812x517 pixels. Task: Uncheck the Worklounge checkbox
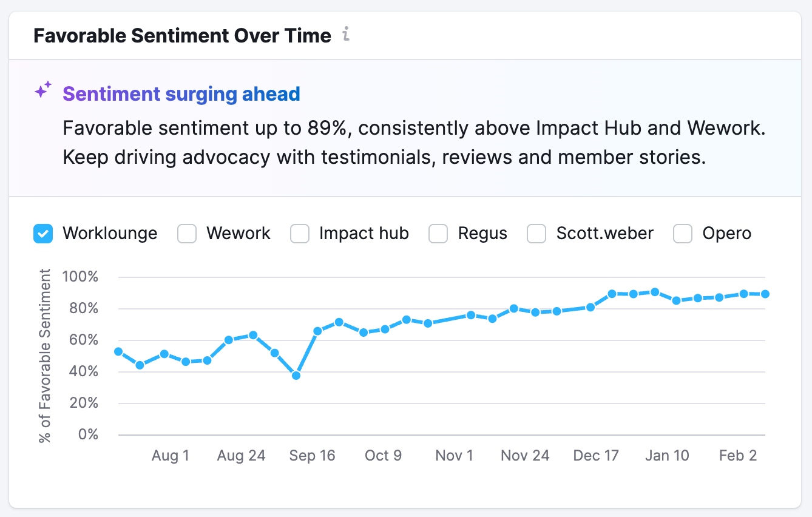43,234
